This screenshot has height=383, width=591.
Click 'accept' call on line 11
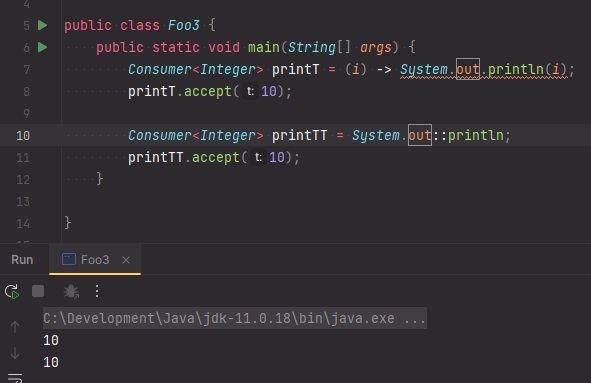click(216, 157)
